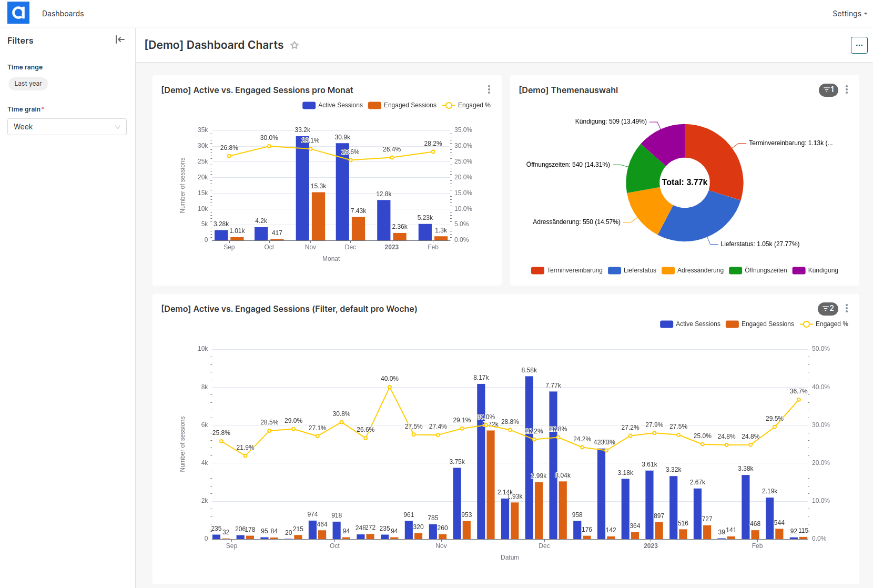Click the Last year time range pill
Screen dimensions: 873x588
(x=28, y=84)
